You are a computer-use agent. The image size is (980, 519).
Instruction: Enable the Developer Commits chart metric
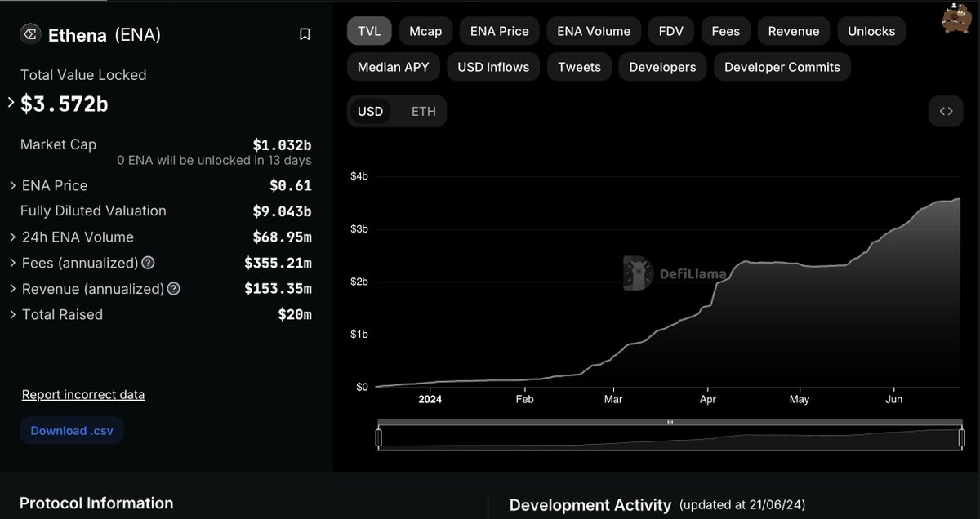pos(782,67)
